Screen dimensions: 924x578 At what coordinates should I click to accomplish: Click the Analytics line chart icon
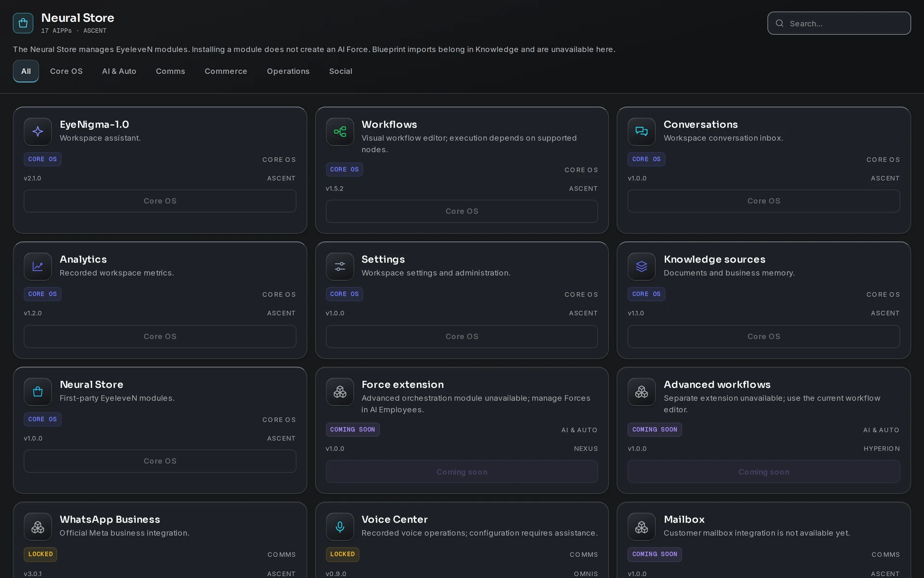click(x=38, y=266)
